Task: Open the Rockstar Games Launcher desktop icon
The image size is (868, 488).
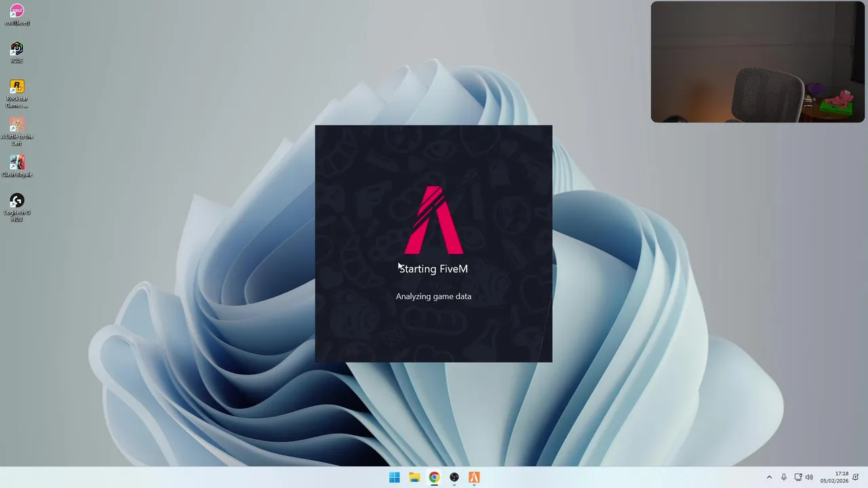Action: [17, 93]
